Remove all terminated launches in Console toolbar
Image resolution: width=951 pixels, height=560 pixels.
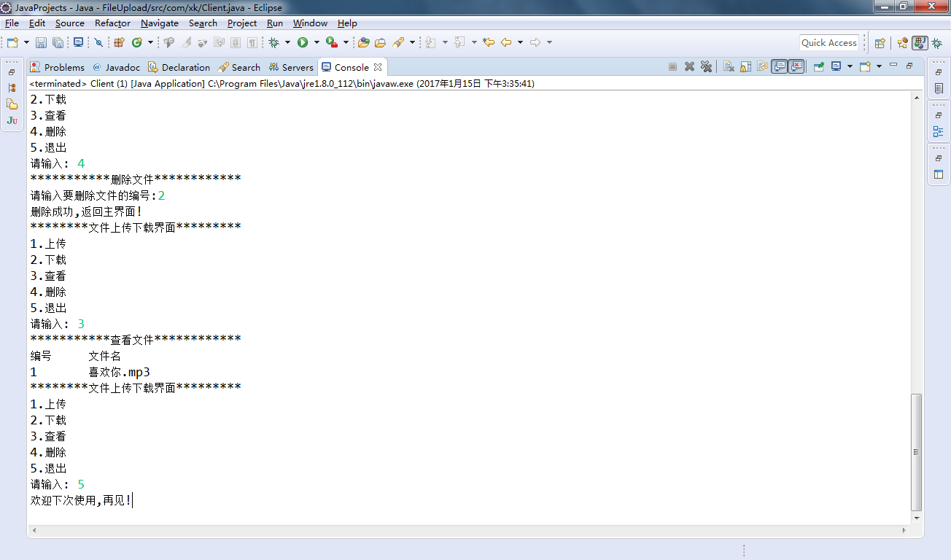coord(706,66)
